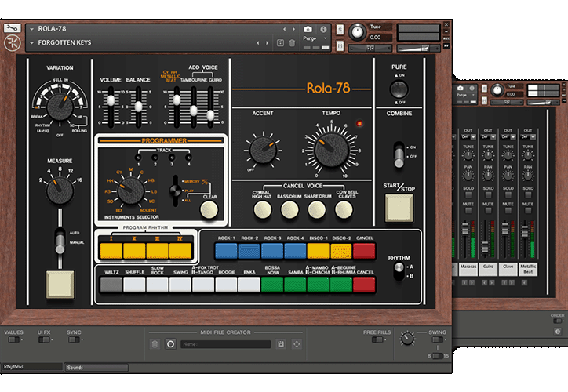Image resolution: width=568 pixels, height=392 pixels.
Task: Click the Tune knob in the header
Action: click(x=358, y=32)
